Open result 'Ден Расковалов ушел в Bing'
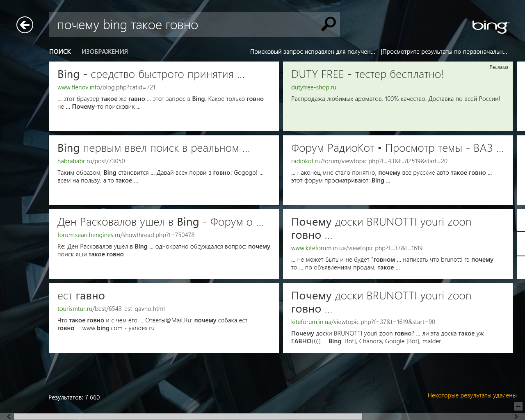Screen dimensions: 525x420 pos(160,222)
